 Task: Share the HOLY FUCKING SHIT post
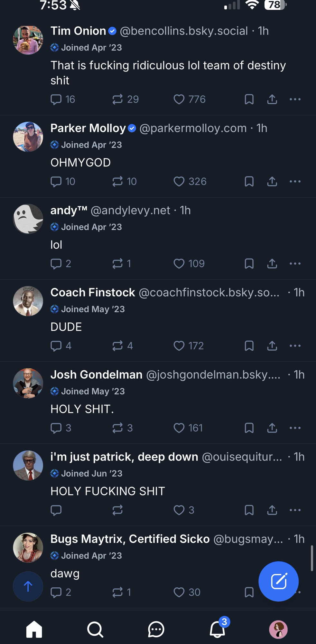pyautogui.click(x=272, y=510)
